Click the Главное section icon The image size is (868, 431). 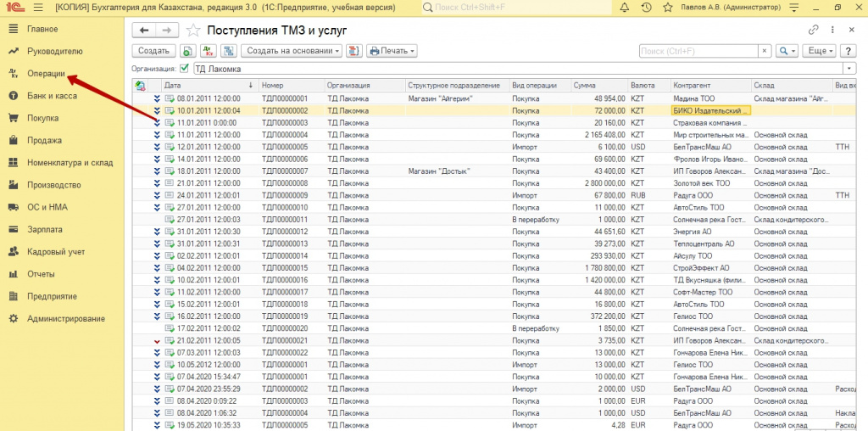[14, 29]
